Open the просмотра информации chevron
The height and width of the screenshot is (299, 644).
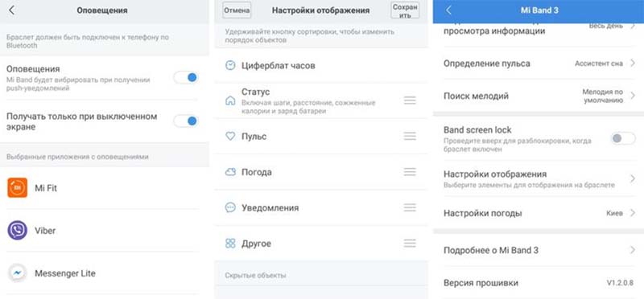633,27
